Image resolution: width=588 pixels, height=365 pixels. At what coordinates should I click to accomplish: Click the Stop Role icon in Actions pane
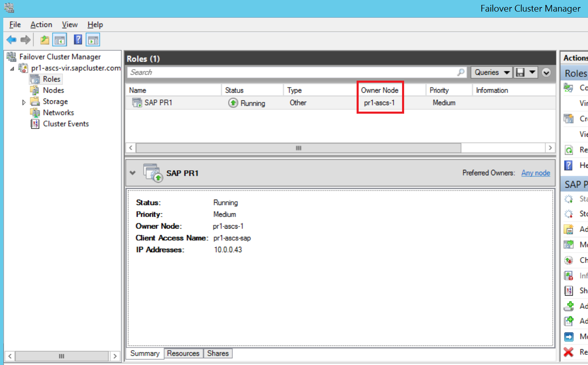(569, 214)
